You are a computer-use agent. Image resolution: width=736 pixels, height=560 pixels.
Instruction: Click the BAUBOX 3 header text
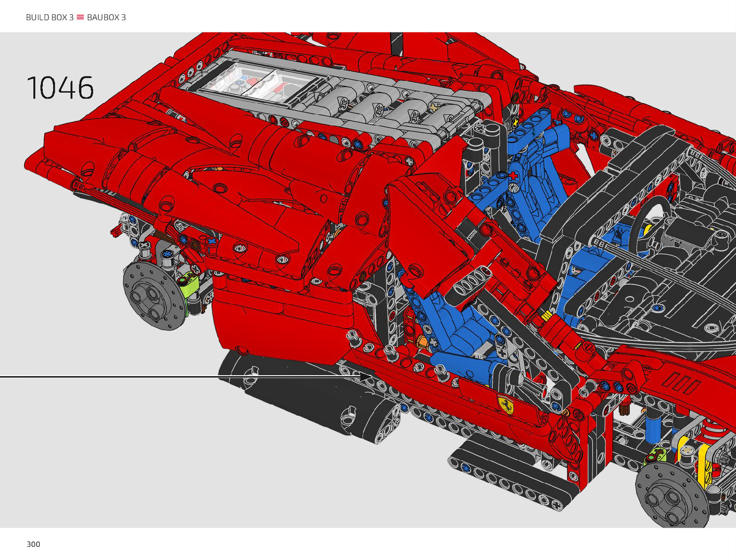(106, 17)
